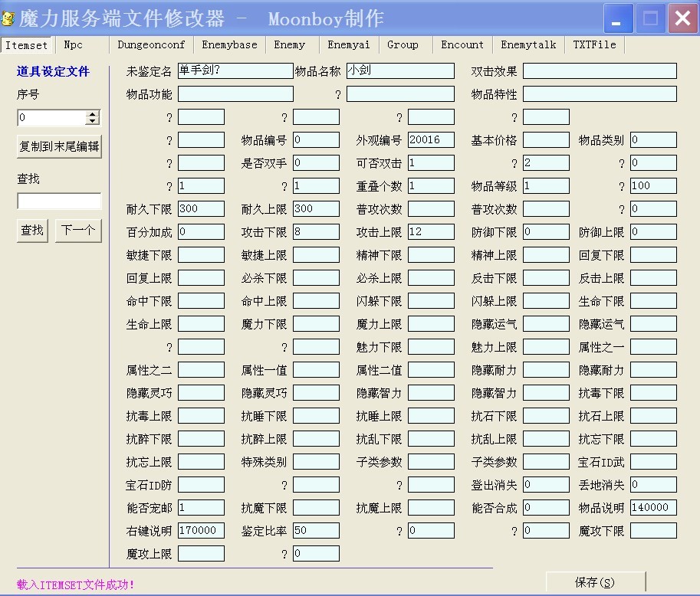Viewport: 700px width, 596px height.
Task: Close the window with the red X
Action: [x=682, y=18]
